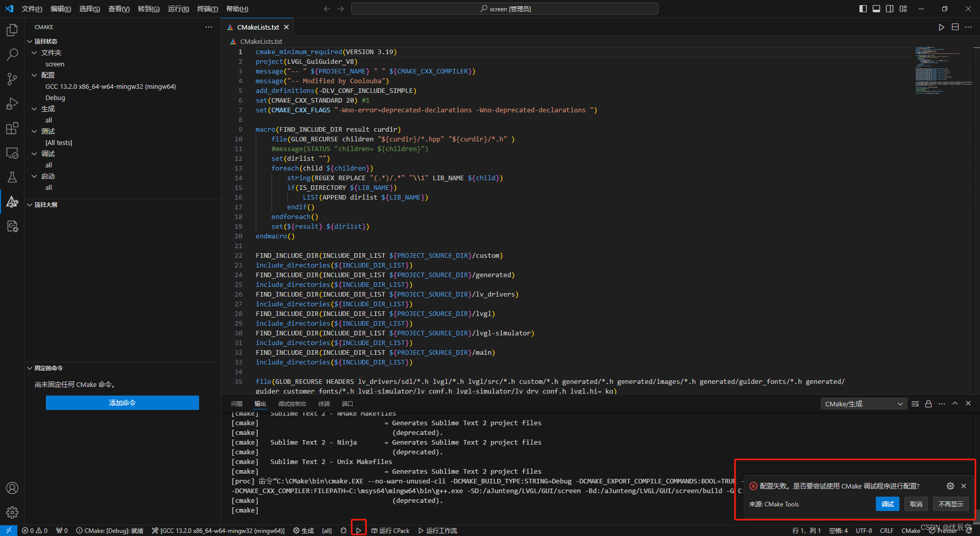This screenshot has height=536, width=980.
Task: Open Customize Layout icon in title bar
Action: coord(903,9)
